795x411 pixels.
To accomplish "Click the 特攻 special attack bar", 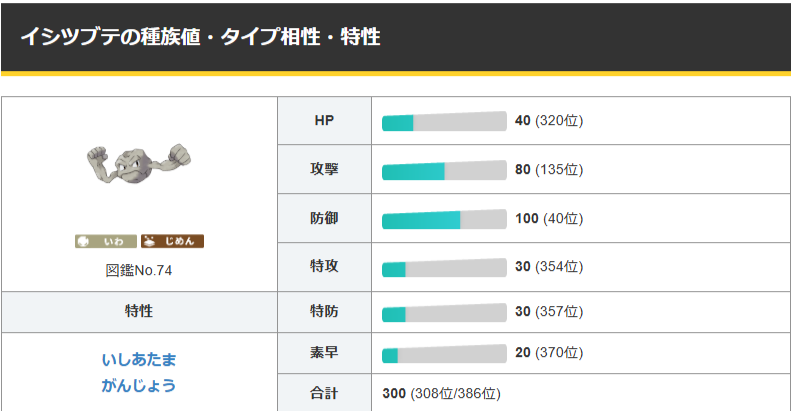I will [x=444, y=268].
